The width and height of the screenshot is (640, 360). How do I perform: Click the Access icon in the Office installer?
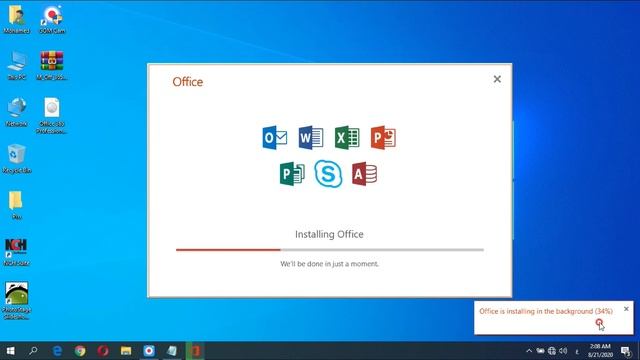coord(364,174)
